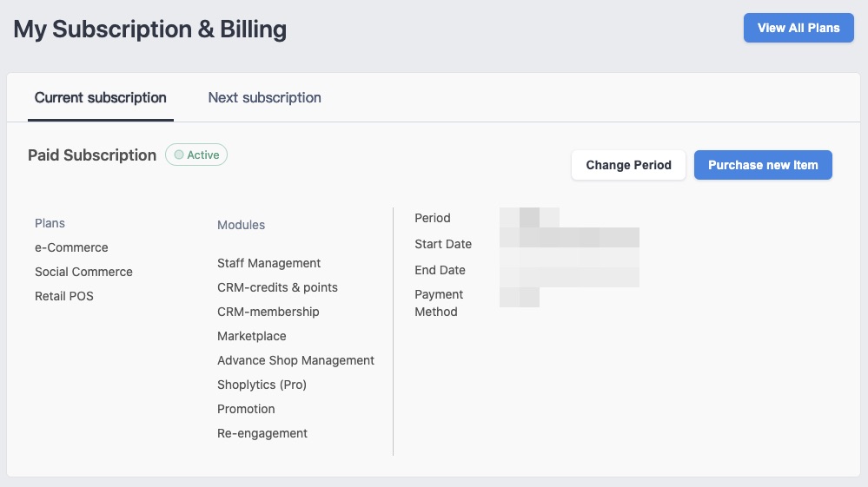This screenshot has width=868, height=487.
Task: Click the CRM-credits & points module
Action: coord(277,287)
